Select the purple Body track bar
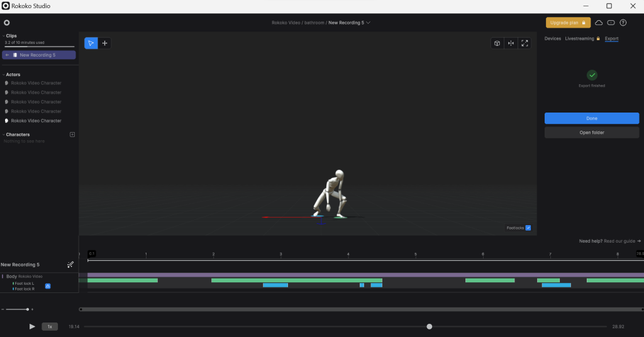 click(x=365, y=275)
